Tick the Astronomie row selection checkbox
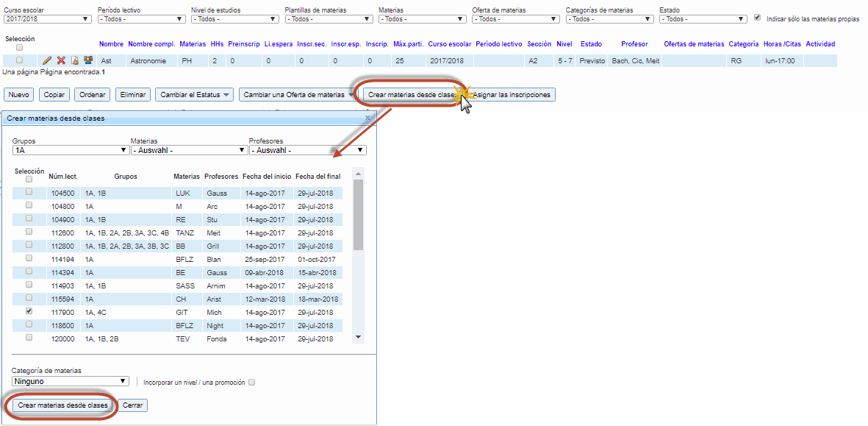Screen dimensions: 868x426 click(19, 60)
